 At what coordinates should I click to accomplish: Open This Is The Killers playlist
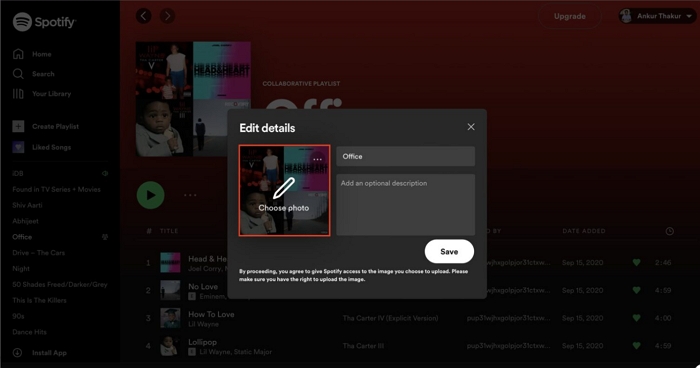39,300
